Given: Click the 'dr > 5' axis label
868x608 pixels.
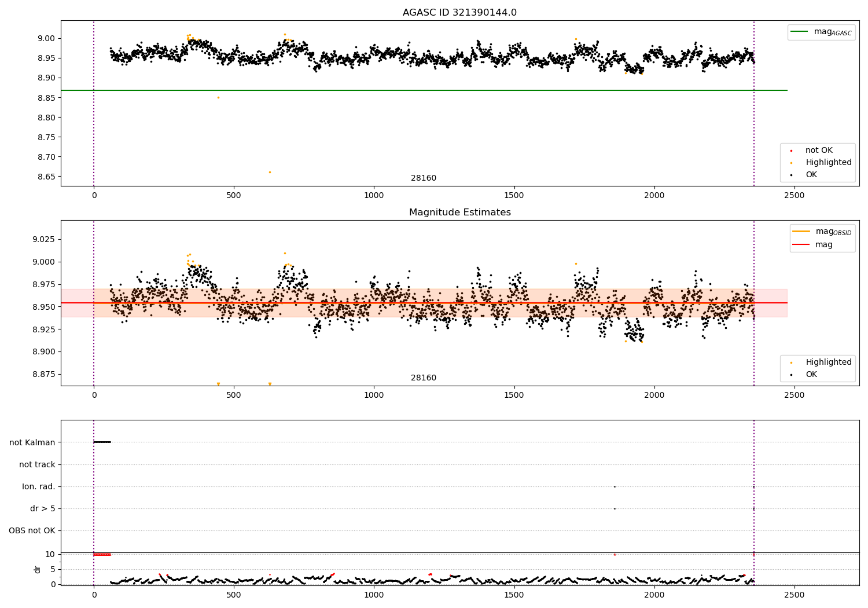Looking at the screenshot, I should click(x=43, y=508).
